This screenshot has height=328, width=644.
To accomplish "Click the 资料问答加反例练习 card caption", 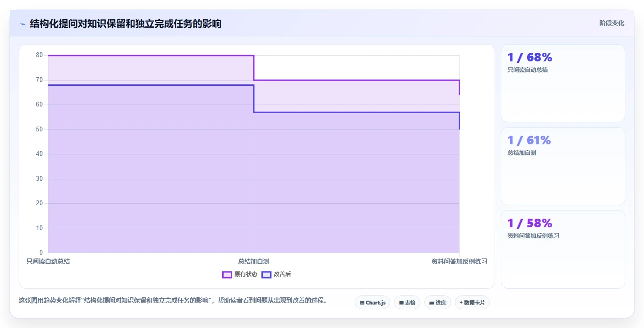I will point(533,236).
